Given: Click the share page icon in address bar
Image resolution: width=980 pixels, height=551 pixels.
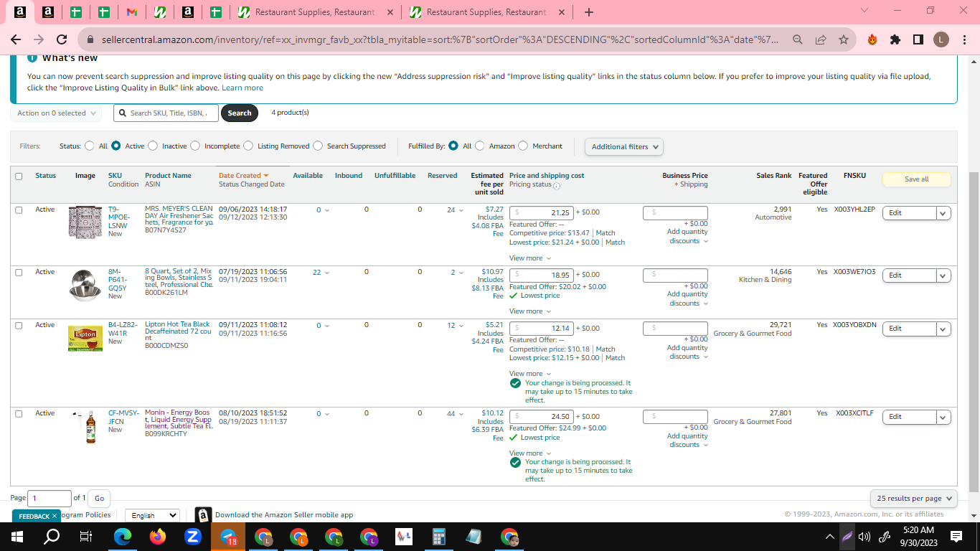Looking at the screenshot, I should (821, 40).
